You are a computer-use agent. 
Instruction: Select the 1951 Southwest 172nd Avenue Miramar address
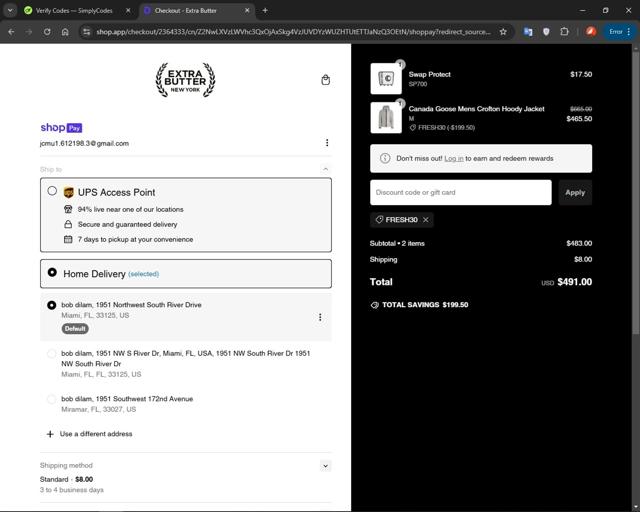coord(51,399)
